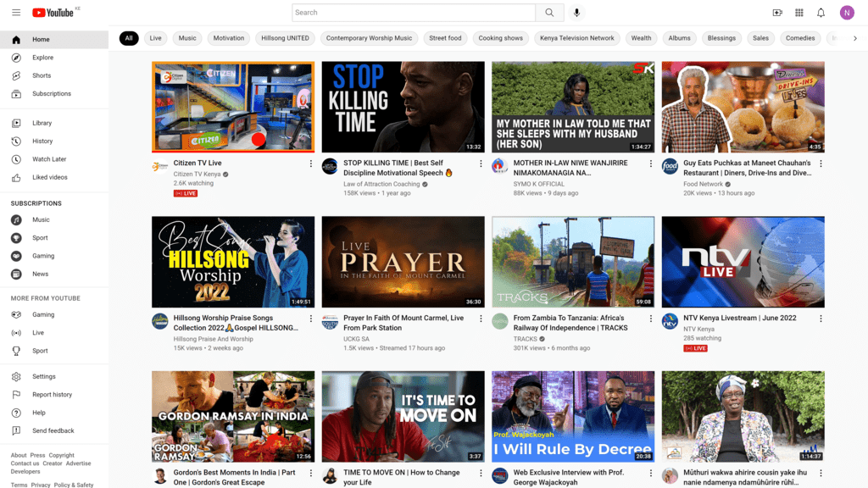Click the Developers footer link
Screen dimensions: 868x488
click(x=25, y=472)
